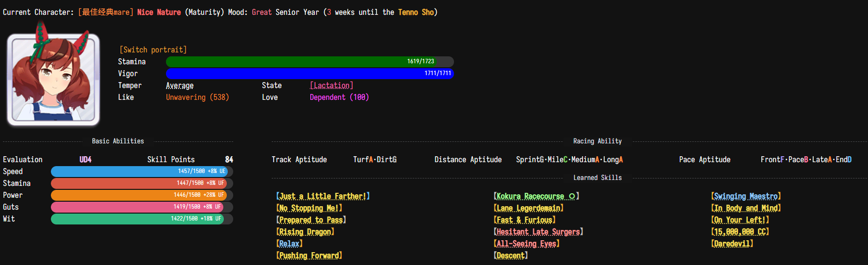Screen dimensions: 868x265
Task: Click the UD4 evaluation rank
Action: click(85, 160)
